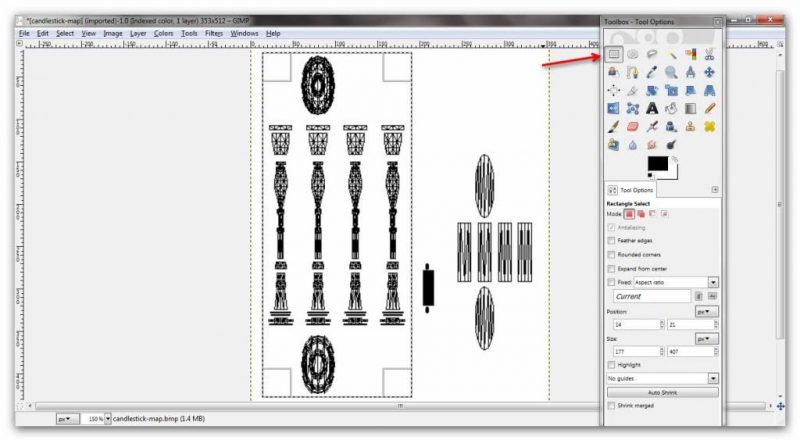Image resolution: width=800 pixels, height=440 pixels.
Task: Enable the Feather edges checkbox
Action: (x=612, y=240)
